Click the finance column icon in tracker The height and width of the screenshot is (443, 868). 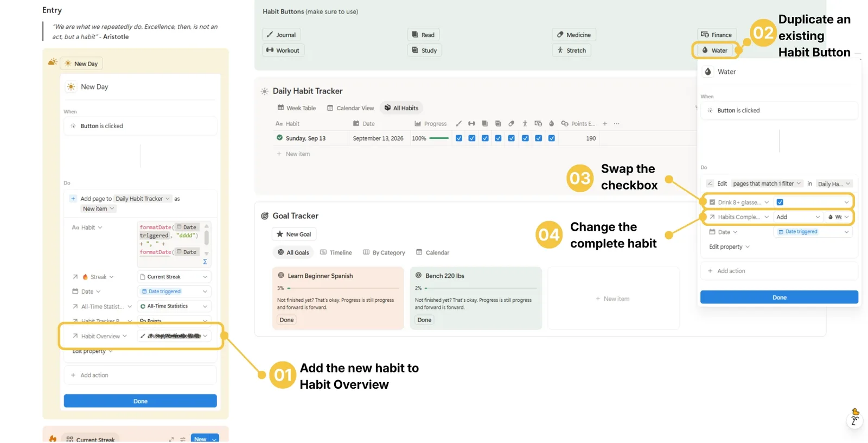click(x=538, y=124)
